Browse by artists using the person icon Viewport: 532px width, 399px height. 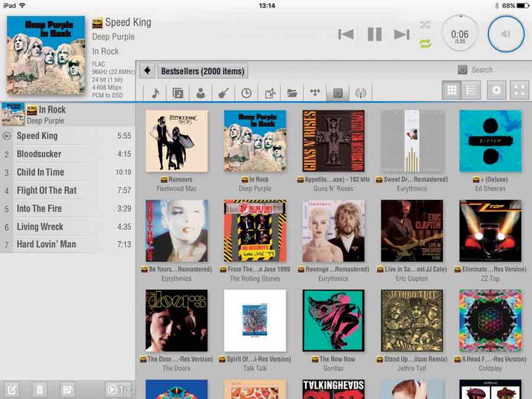click(x=200, y=93)
